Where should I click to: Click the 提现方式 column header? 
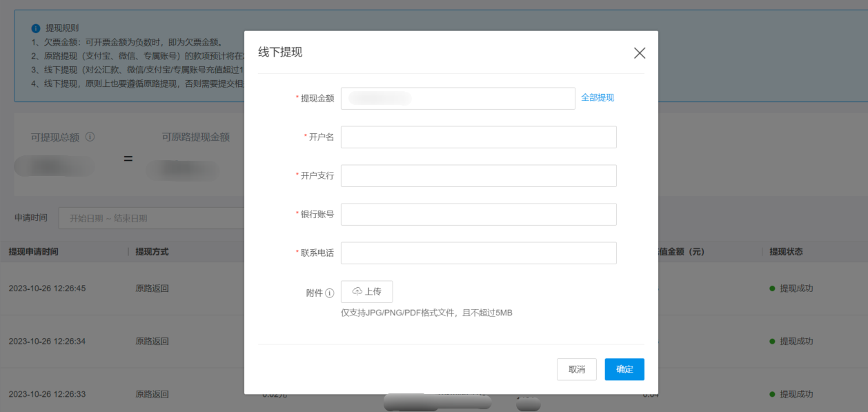(x=152, y=252)
